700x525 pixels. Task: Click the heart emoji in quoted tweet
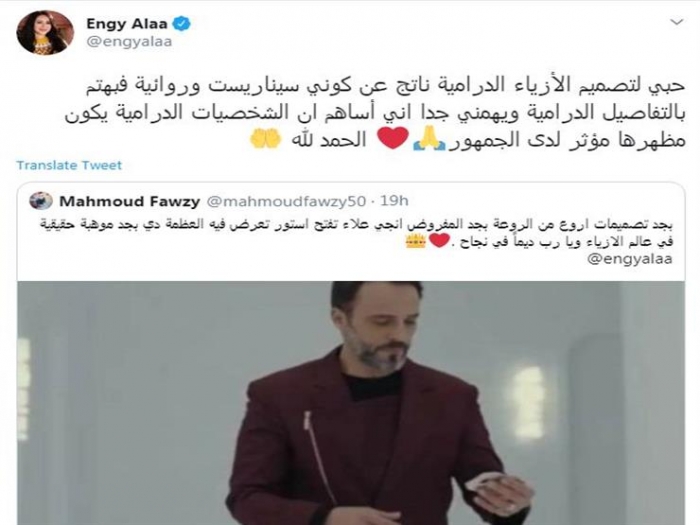(439, 242)
